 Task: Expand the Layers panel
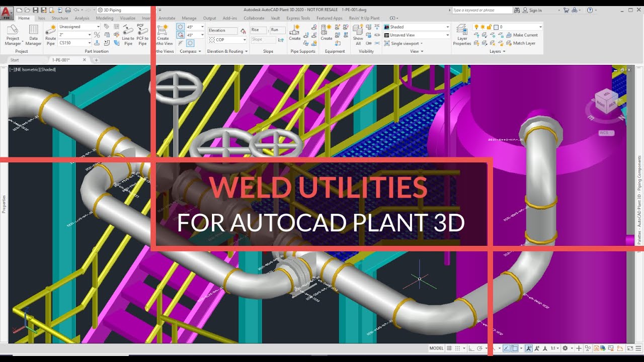point(497,51)
